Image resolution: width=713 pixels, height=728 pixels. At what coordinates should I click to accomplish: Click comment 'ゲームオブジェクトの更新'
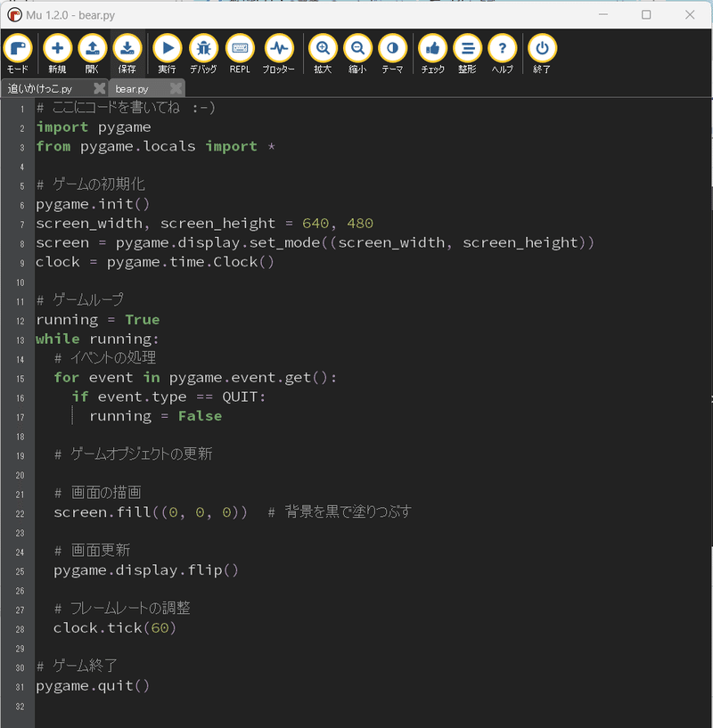tap(142, 454)
